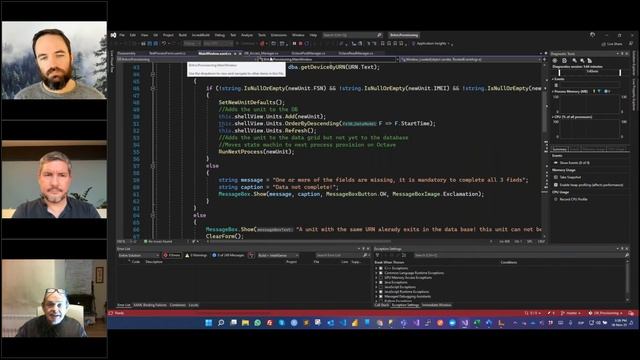The width and height of the screenshot is (640, 360).
Task: Collapse the Process Memory graph section
Action: [553, 91]
